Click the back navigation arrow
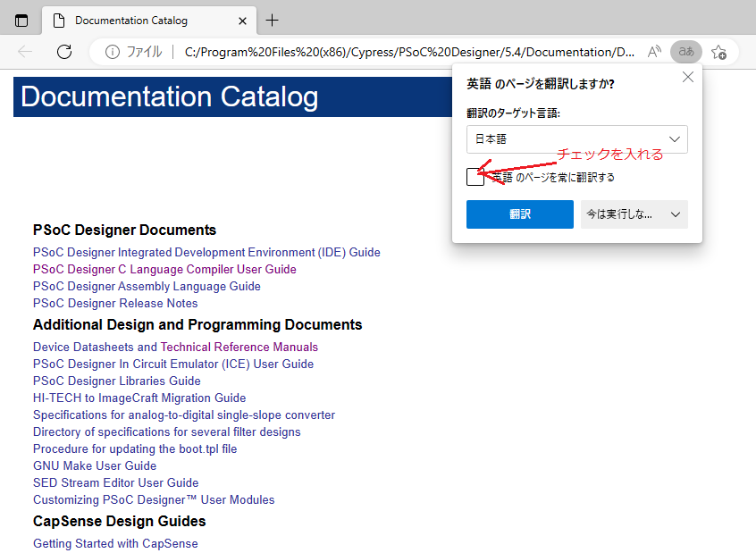 [x=25, y=52]
